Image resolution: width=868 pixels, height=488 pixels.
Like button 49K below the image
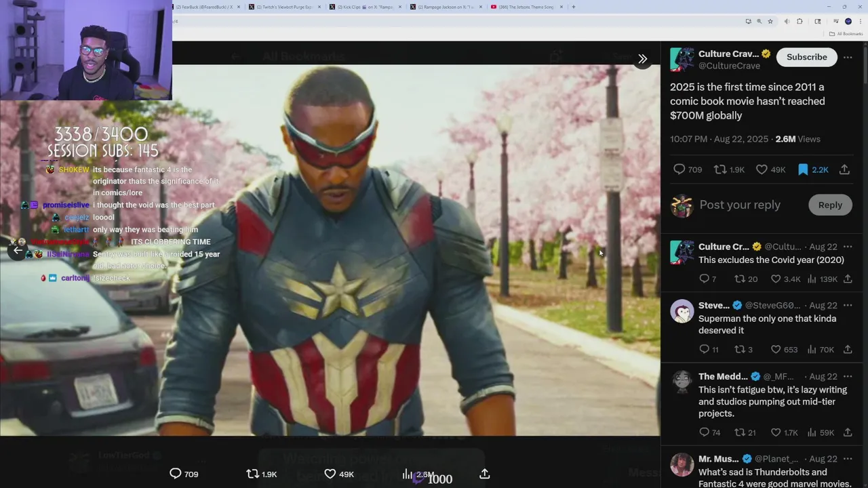coord(339,474)
